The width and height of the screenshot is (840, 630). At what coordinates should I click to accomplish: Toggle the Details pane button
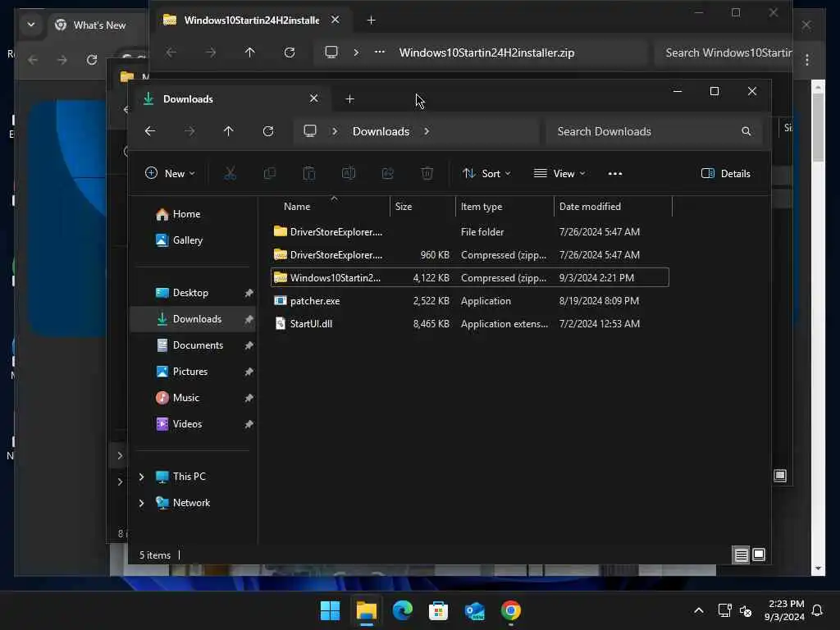[x=726, y=174]
